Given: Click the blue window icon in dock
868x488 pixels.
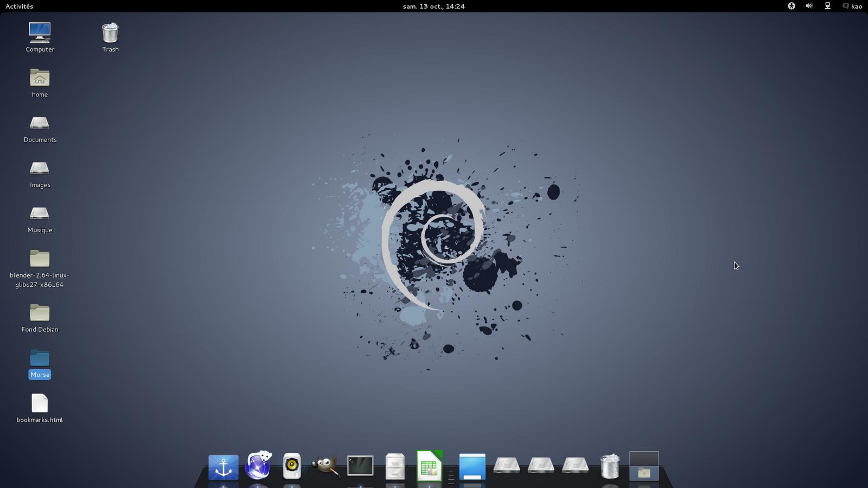Looking at the screenshot, I should [472, 466].
